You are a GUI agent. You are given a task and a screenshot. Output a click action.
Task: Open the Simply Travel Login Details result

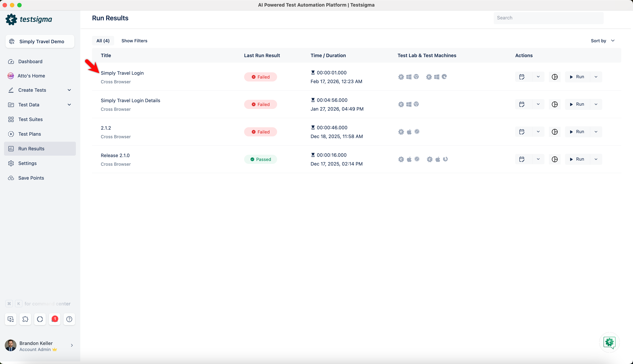130,101
